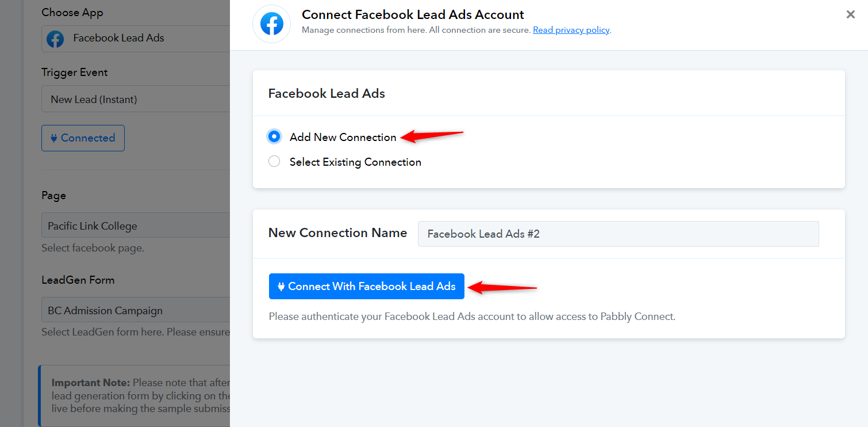The width and height of the screenshot is (868, 427).
Task: Click the Facebook logo in dialog header
Action: tap(272, 24)
